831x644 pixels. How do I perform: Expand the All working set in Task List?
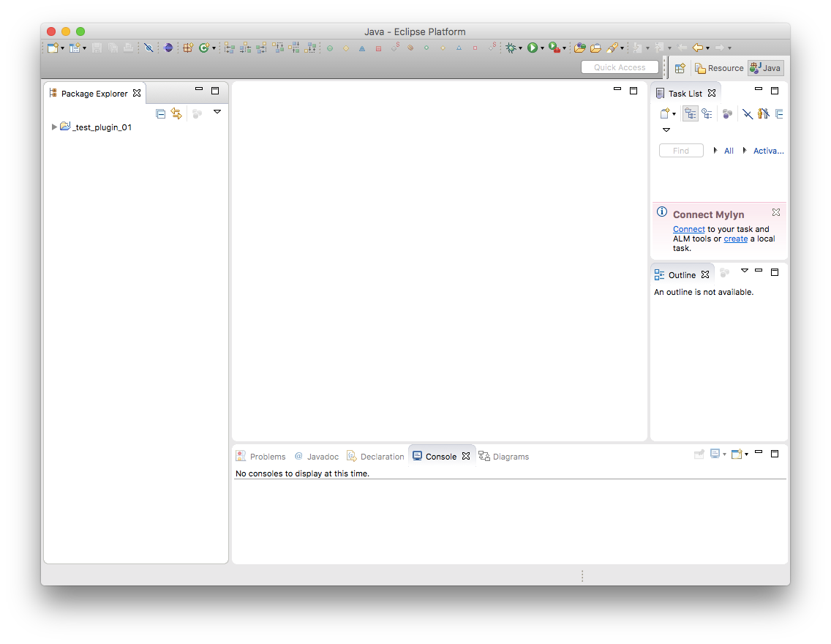[x=715, y=150]
